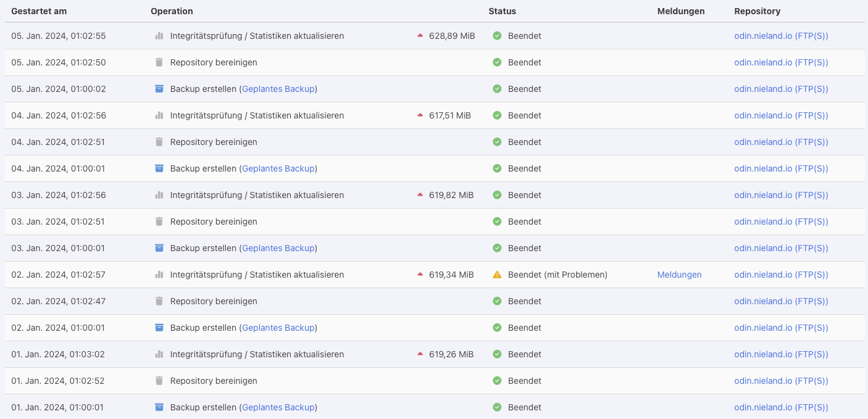Click the 'Operation' column header
Viewport: 868px width, 419px height.
point(172,11)
